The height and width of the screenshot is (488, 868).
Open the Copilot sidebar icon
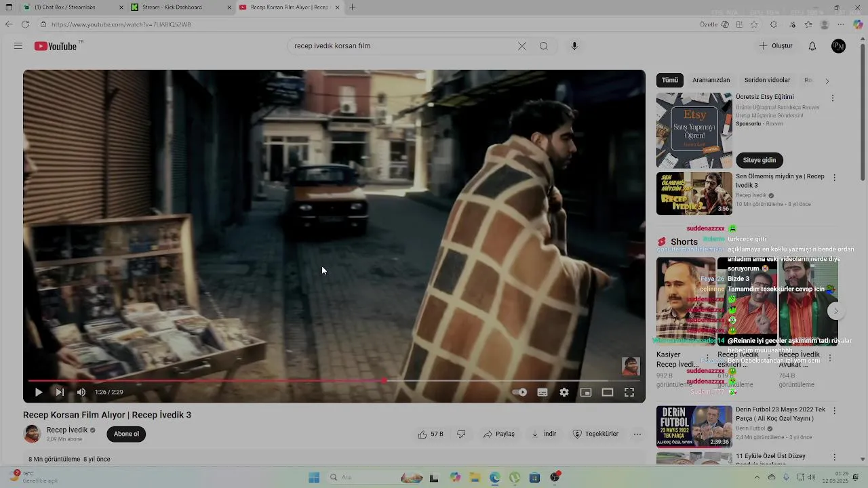[858, 24]
